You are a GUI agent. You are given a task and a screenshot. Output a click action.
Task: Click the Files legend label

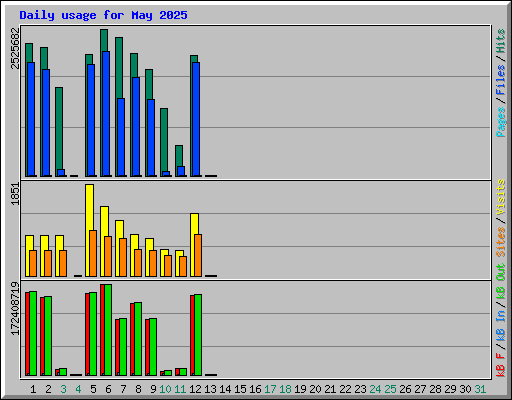click(x=501, y=80)
